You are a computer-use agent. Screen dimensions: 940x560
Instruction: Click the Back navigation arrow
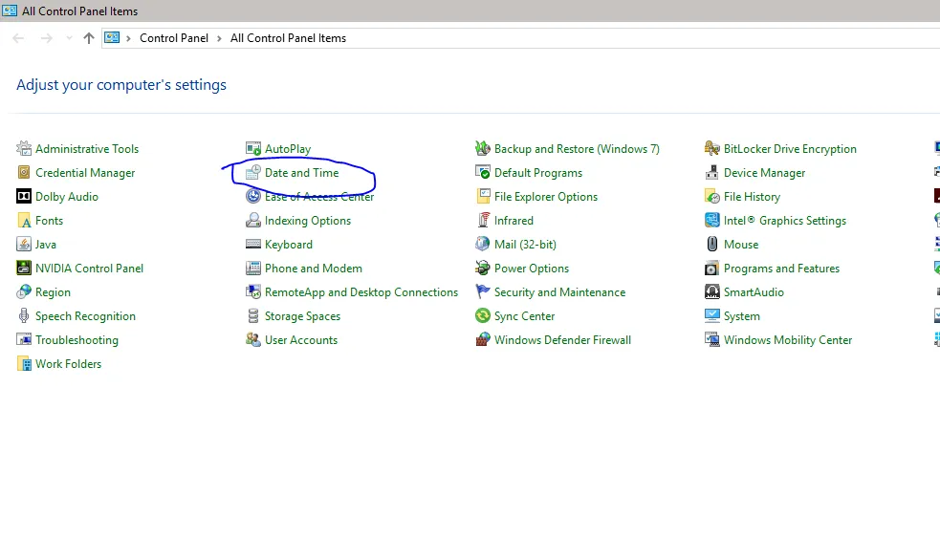point(18,38)
